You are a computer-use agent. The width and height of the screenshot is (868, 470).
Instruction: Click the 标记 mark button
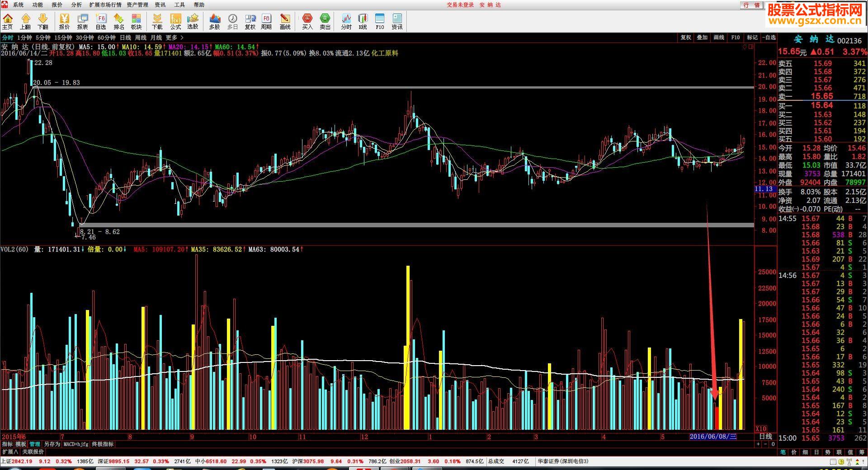pyautogui.click(x=752, y=38)
